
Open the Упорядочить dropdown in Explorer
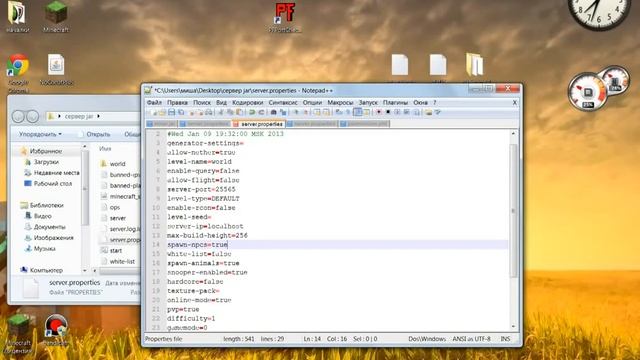40,134
